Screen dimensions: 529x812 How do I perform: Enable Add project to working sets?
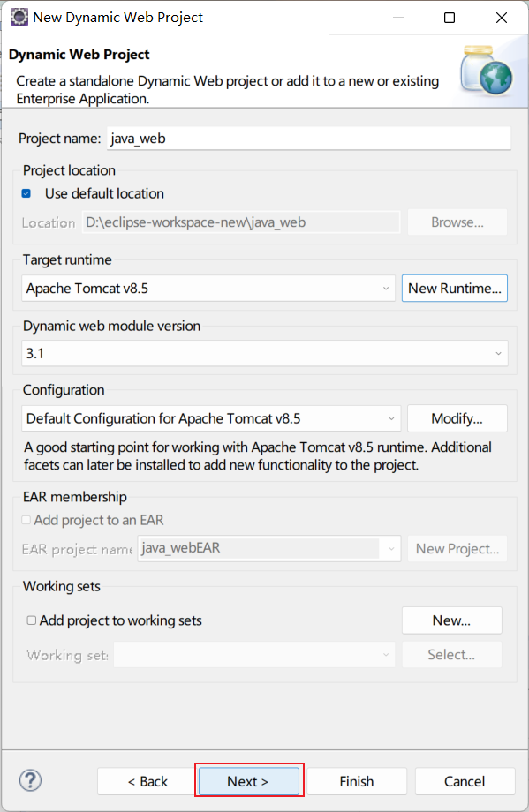pos(32,620)
